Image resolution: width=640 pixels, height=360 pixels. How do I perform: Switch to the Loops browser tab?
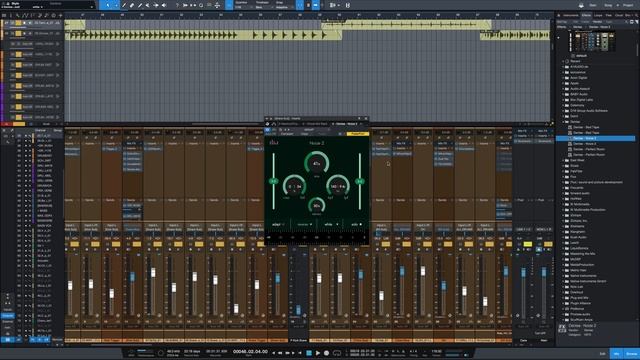(x=598, y=15)
